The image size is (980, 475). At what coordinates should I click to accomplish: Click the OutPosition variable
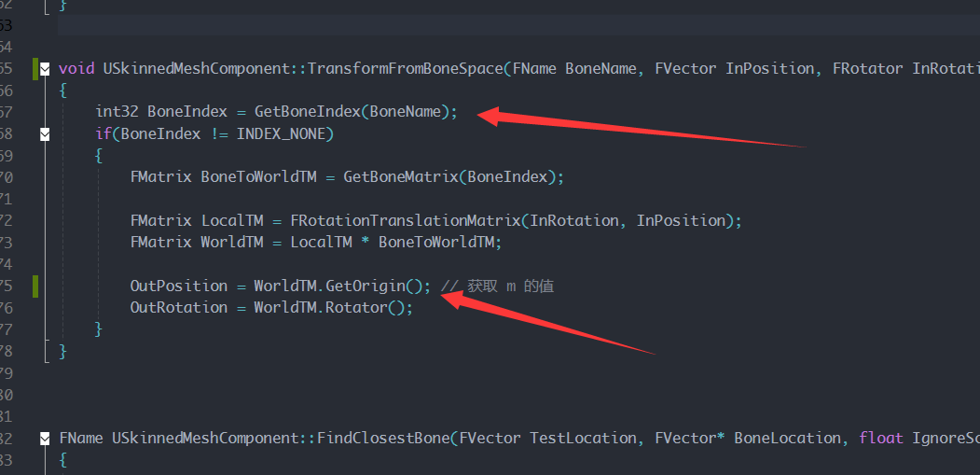179,286
